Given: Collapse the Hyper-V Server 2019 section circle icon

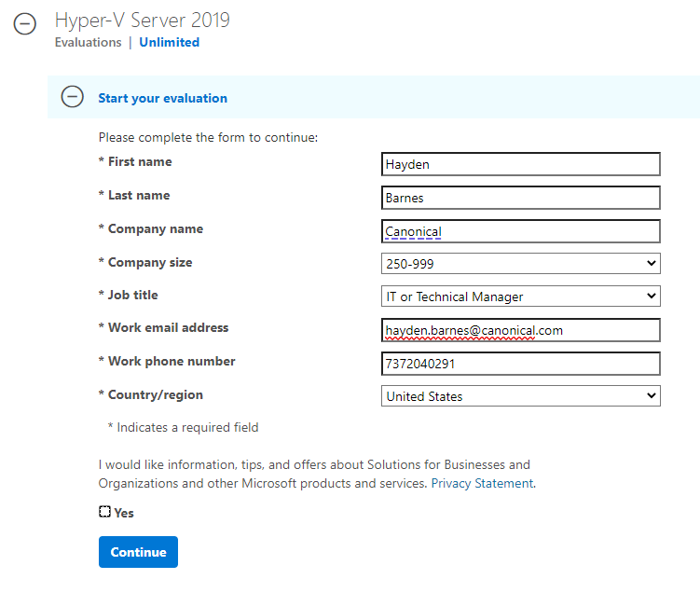Looking at the screenshot, I should (x=24, y=23).
